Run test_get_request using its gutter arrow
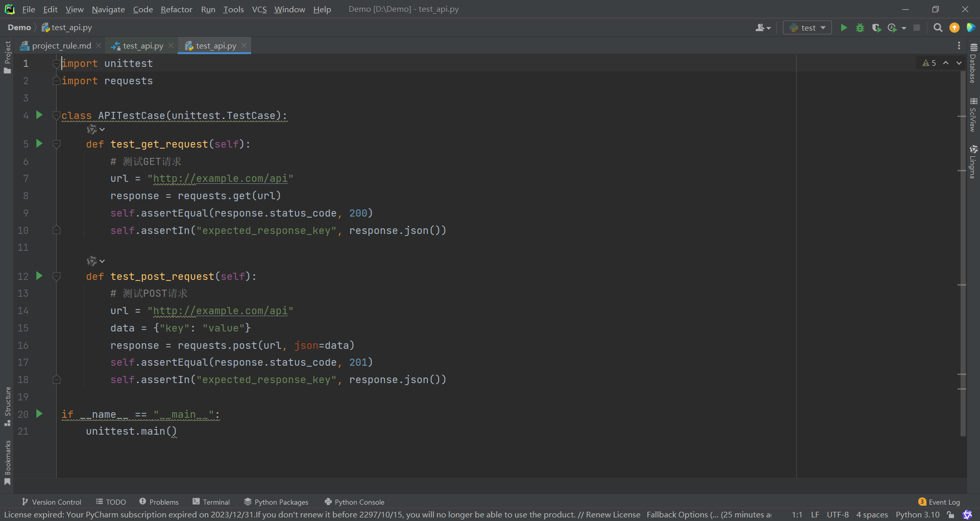Image resolution: width=980 pixels, height=521 pixels. tap(39, 144)
